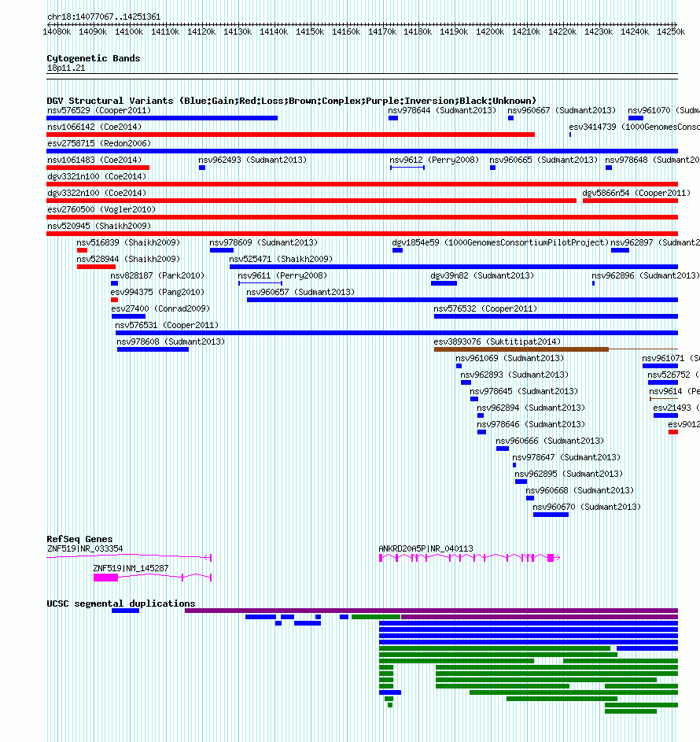Image resolution: width=700 pixels, height=742 pixels.
Task: Click nsv960665 (Sudmant2013) label
Action: tap(543, 160)
